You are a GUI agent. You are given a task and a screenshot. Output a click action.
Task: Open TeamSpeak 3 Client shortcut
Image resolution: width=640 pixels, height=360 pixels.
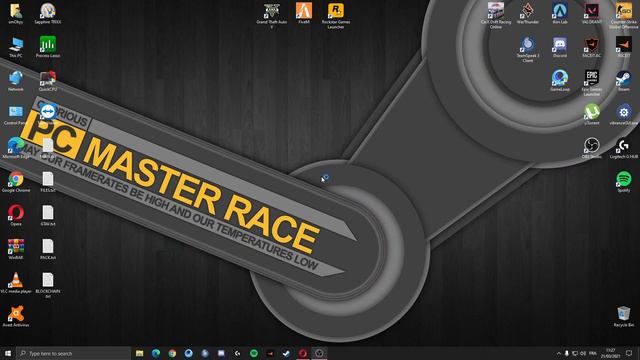[528, 49]
